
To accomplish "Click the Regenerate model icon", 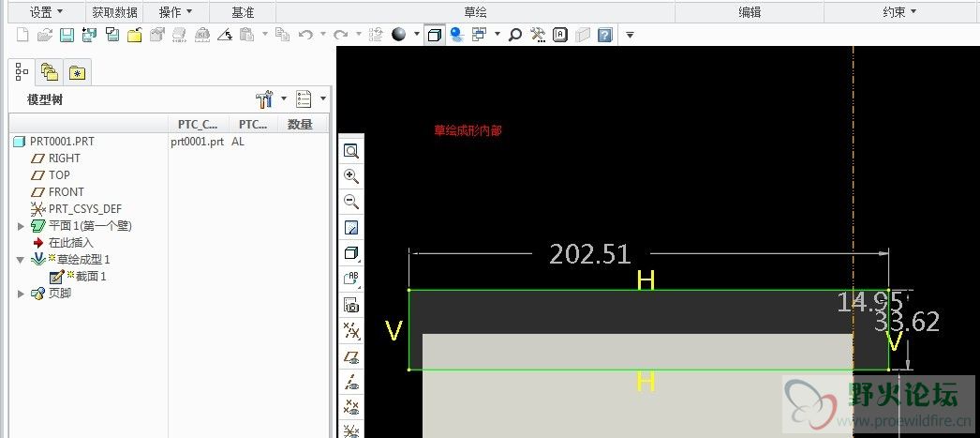I will 376,35.
